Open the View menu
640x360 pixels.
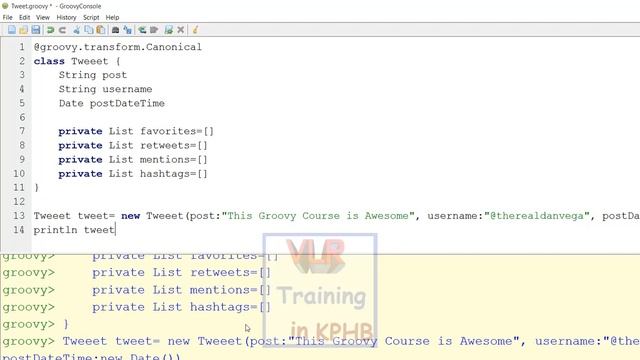[x=43, y=18]
